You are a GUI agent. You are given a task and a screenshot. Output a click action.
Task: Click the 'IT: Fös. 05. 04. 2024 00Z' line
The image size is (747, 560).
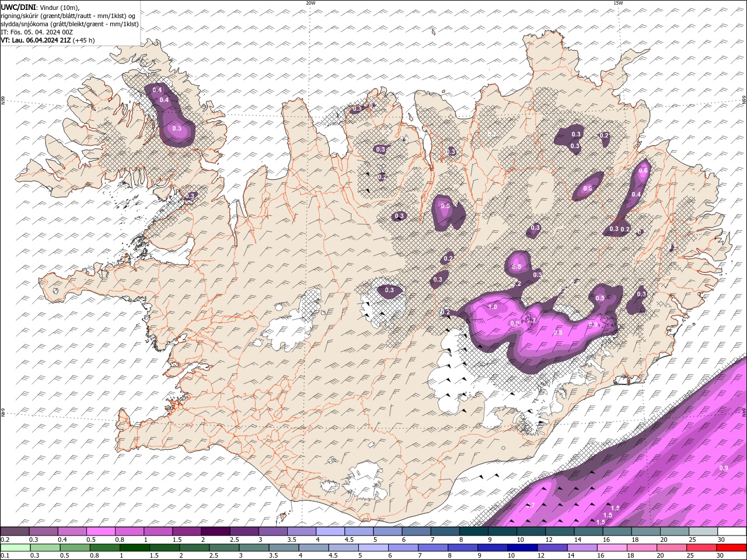pyautogui.click(x=36, y=32)
